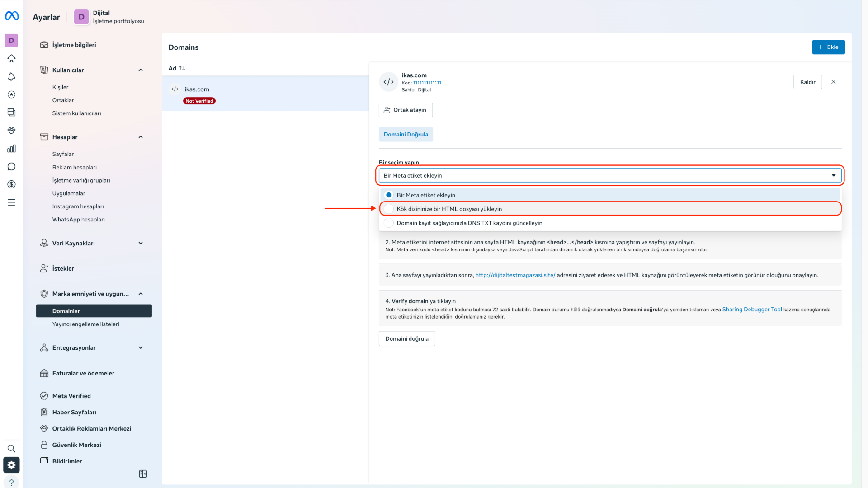
Task: Open Uygulamalar menu item
Action: click(69, 193)
